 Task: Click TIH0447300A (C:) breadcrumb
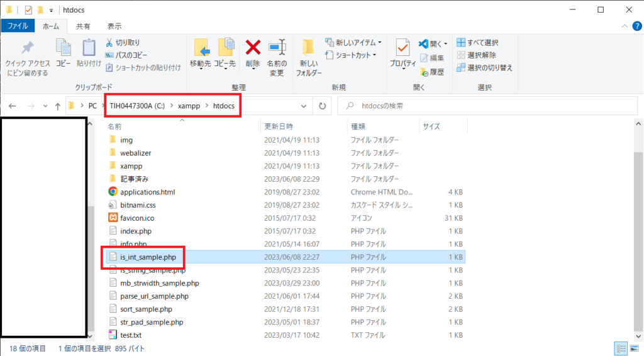tap(136, 106)
